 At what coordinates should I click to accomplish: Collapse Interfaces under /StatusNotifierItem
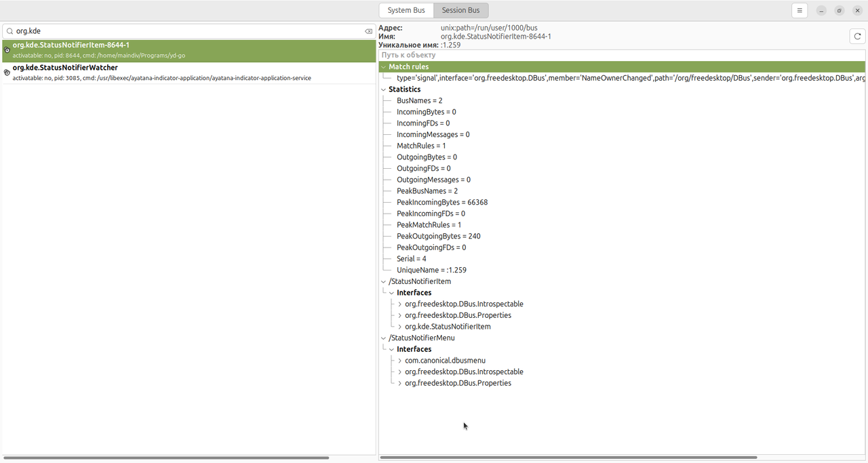coord(391,293)
